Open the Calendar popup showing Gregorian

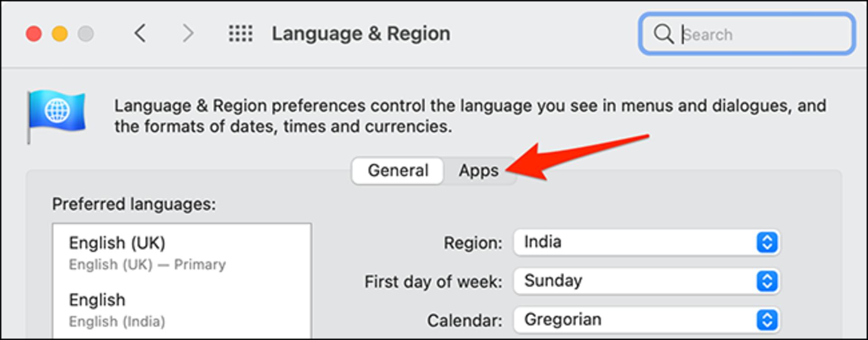[x=646, y=320]
